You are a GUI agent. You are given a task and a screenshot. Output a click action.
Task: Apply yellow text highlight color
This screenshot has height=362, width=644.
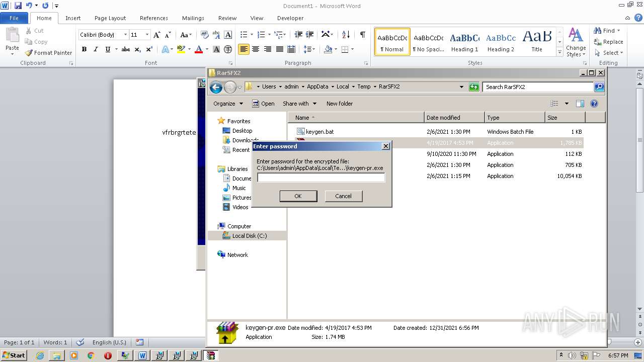(x=181, y=49)
